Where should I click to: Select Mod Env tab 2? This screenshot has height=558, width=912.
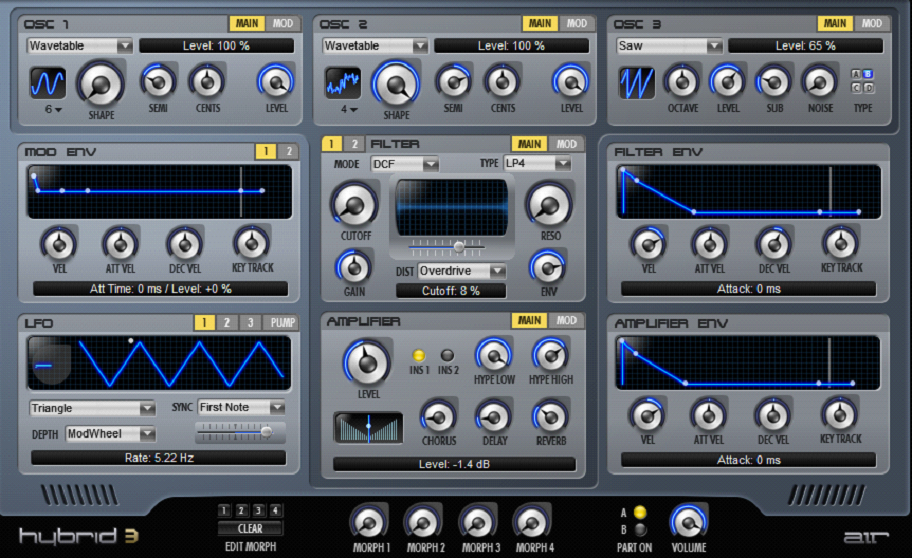289,151
